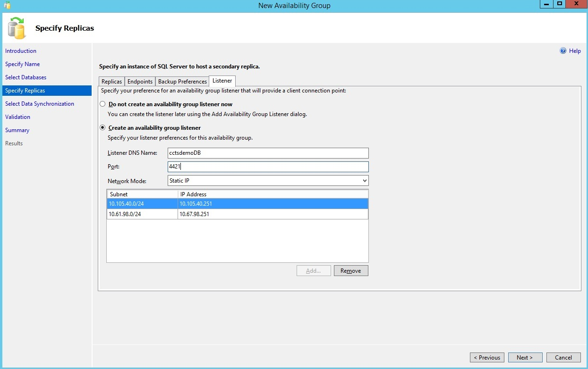
Task: Click IP address cell 10.105.40.251
Action: (273, 204)
